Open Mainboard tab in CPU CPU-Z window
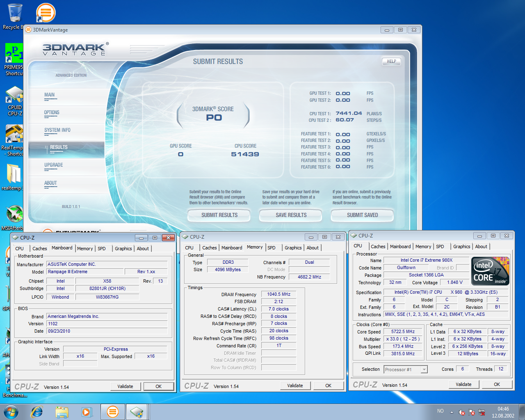Viewport: 525px width, 420px height. pyautogui.click(x=400, y=247)
